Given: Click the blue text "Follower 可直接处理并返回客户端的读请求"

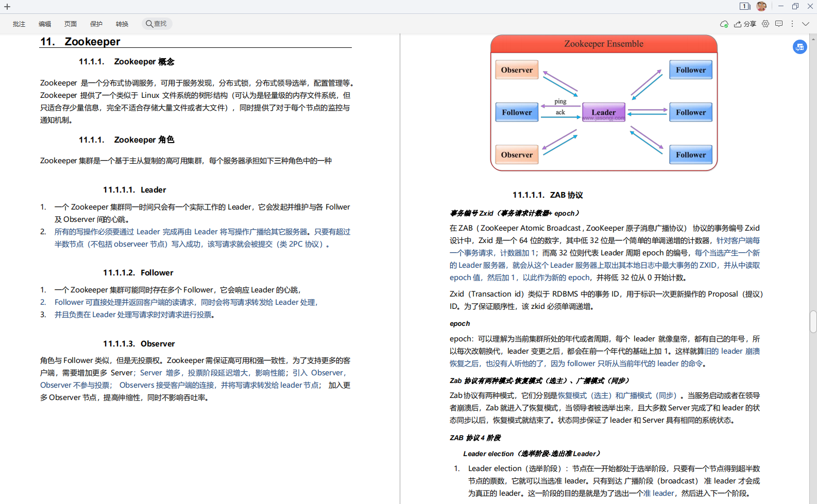Looking at the screenshot, I should (x=124, y=303).
